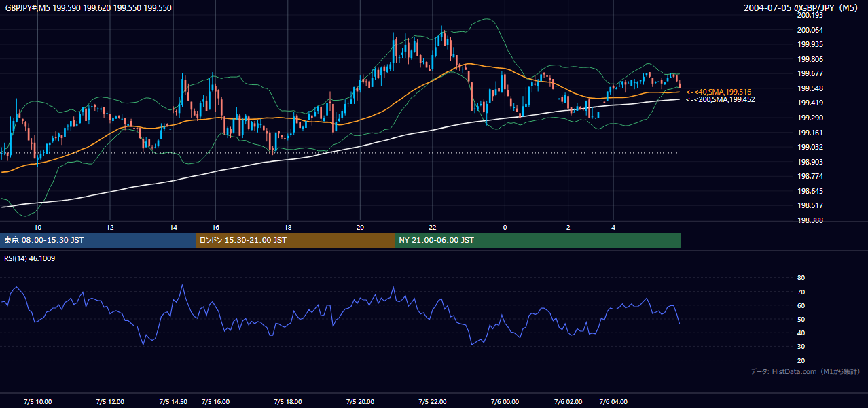This screenshot has width=868, height=408.
Task: Click the RSI scale value 80
Action: pos(801,278)
